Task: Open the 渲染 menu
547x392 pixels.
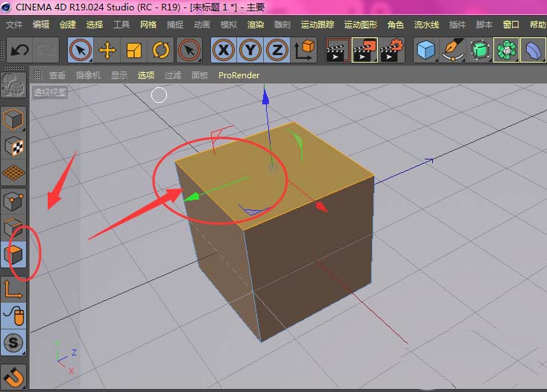Action: (256, 25)
